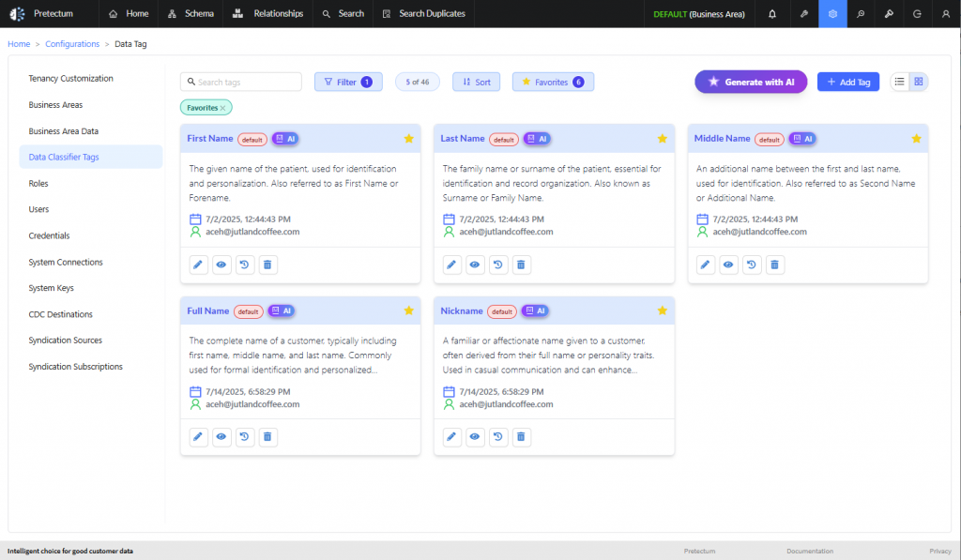This screenshot has height=560, width=961.
Task: Select Data Classifier Tags in sidebar
Action: tap(91, 157)
